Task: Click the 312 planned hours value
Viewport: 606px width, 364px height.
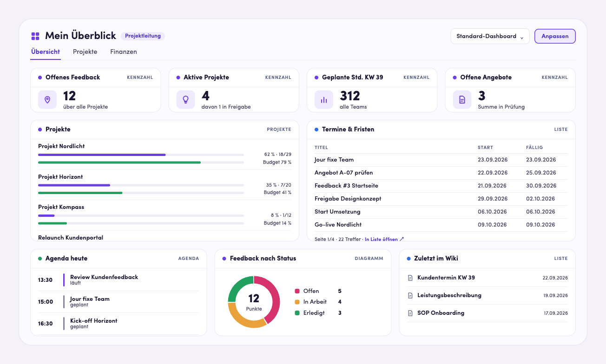Action: (350, 96)
